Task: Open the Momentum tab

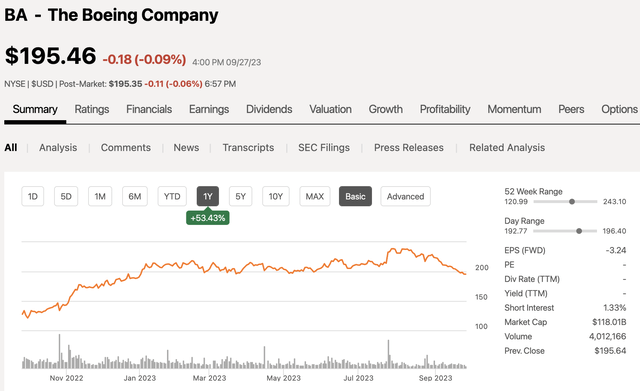Action: 514,109
